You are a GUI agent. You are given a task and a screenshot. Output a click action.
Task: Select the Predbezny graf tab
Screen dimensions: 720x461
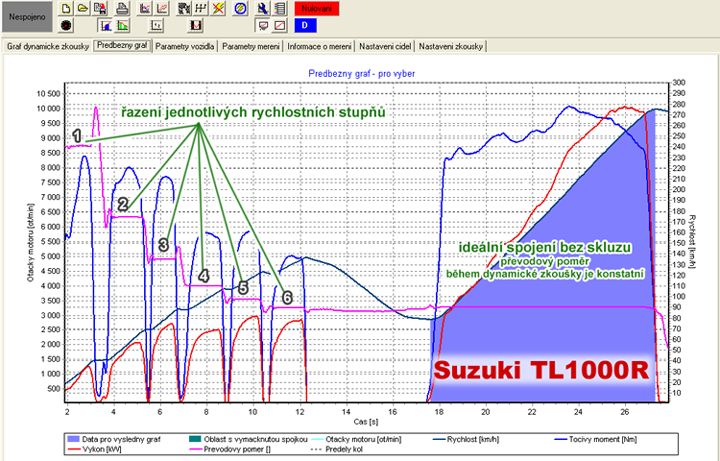click(x=122, y=45)
